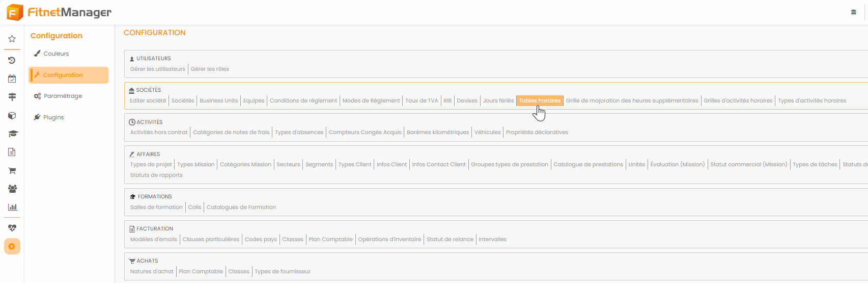Select the orange gear settings icon

[12, 247]
